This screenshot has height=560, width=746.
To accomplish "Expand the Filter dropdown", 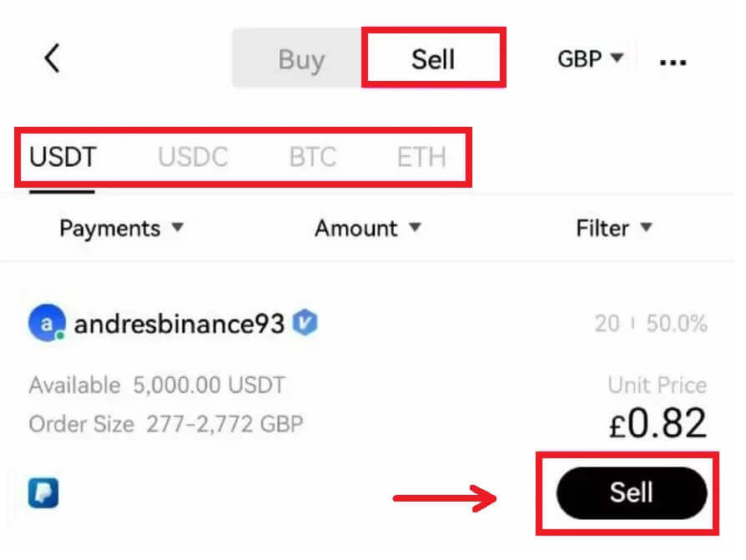I will pyautogui.click(x=614, y=228).
